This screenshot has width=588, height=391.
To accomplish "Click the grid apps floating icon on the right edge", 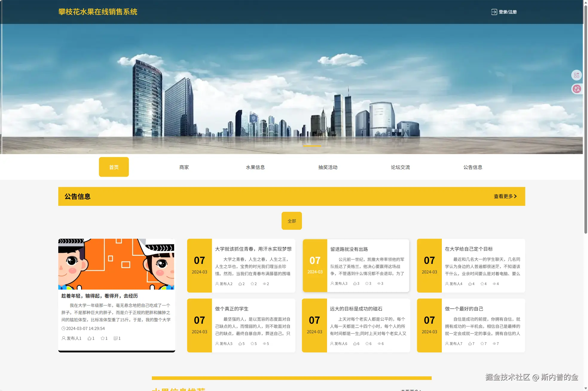I will point(577,75).
